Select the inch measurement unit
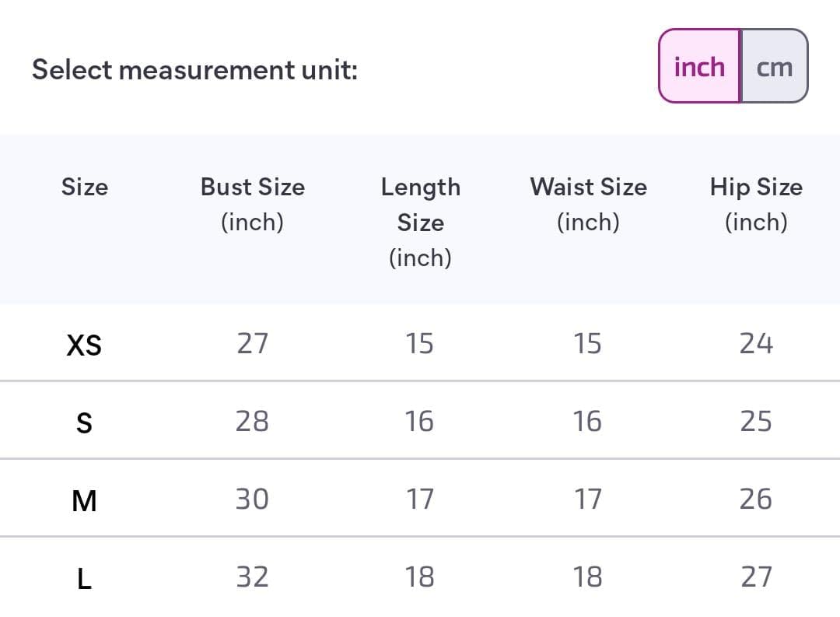Viewport: 840px width, 617px height. pyautogui.click(x=699, y=66)
